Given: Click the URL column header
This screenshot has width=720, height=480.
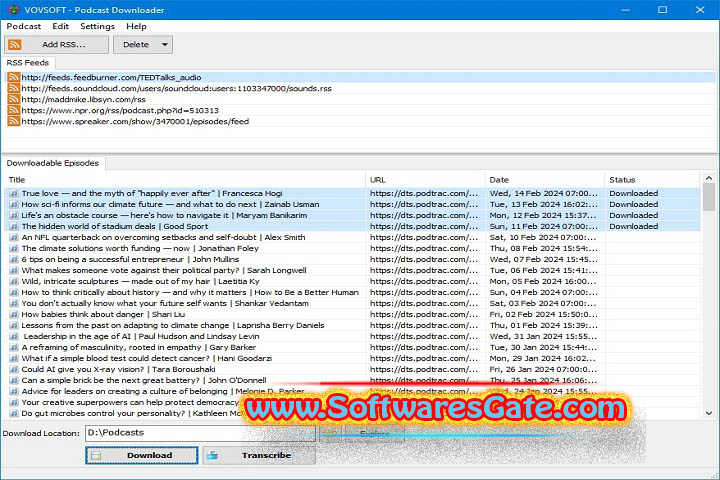Looking at the screenshot, I should coord(425,180).
